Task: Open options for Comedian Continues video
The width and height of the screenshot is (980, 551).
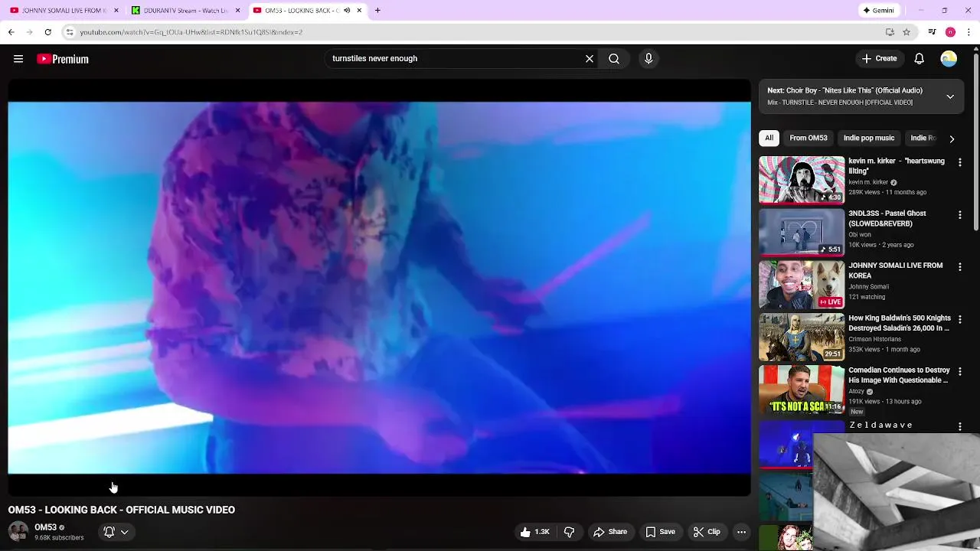Action: (959, 371)
